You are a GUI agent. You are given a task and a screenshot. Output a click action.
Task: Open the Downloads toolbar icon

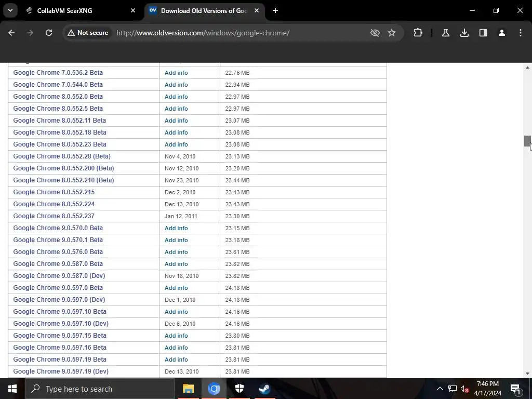coord(464,33)
